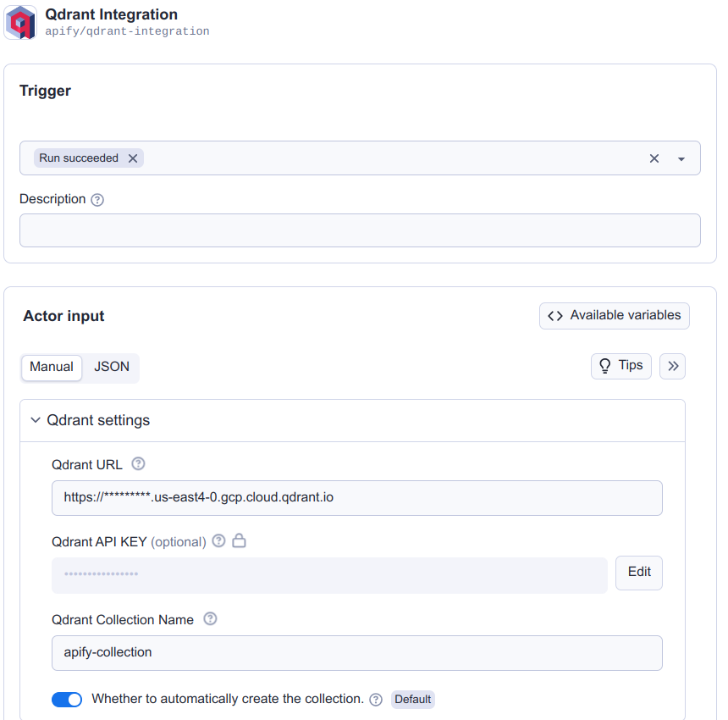This screenshot has width=728, height=720.
Task: Click the Qdrant API KEY help icon
Action: [x=218, y=541]
